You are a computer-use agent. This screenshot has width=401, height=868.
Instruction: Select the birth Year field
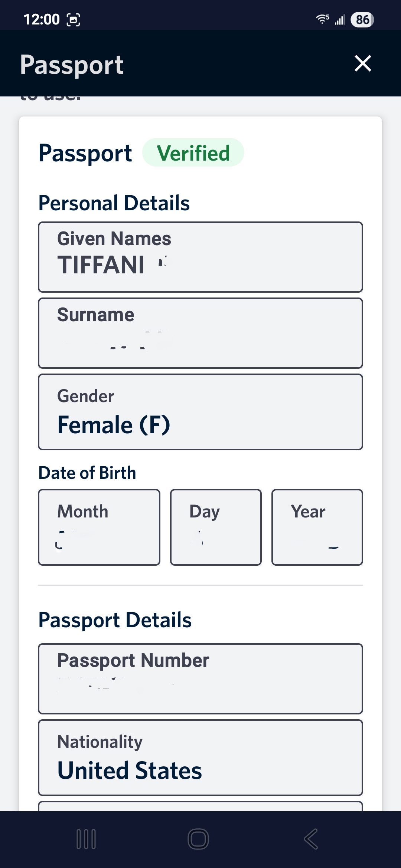click(x=317, y=527)
